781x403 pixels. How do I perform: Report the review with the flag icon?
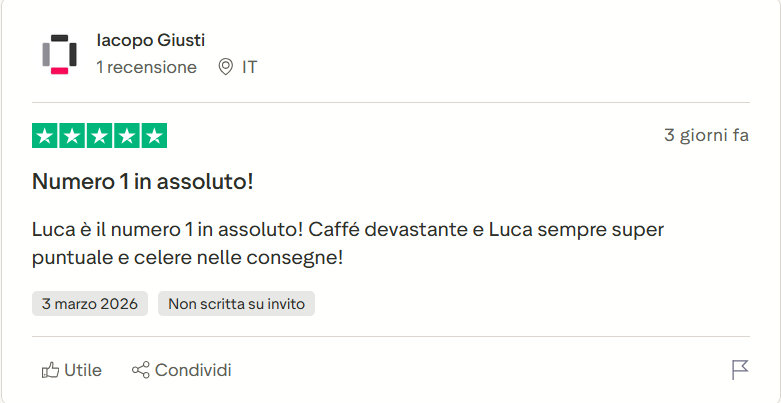[740, 370]
